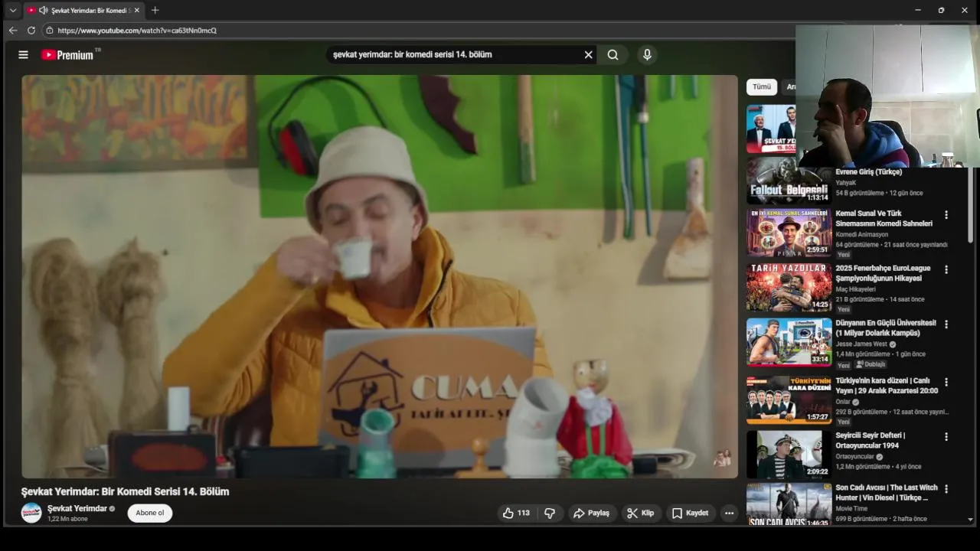This screenshot has height=551, width=980.
Task: Open the Evrene Giriş (Türkçe) video title
Action: [869, 172]
